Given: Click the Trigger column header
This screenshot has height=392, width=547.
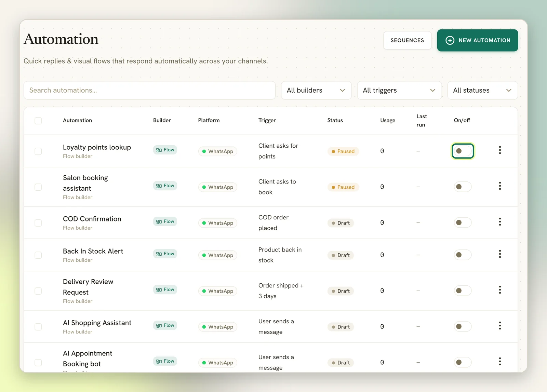Looking at the screenshot, I should [x=267, y=120].
